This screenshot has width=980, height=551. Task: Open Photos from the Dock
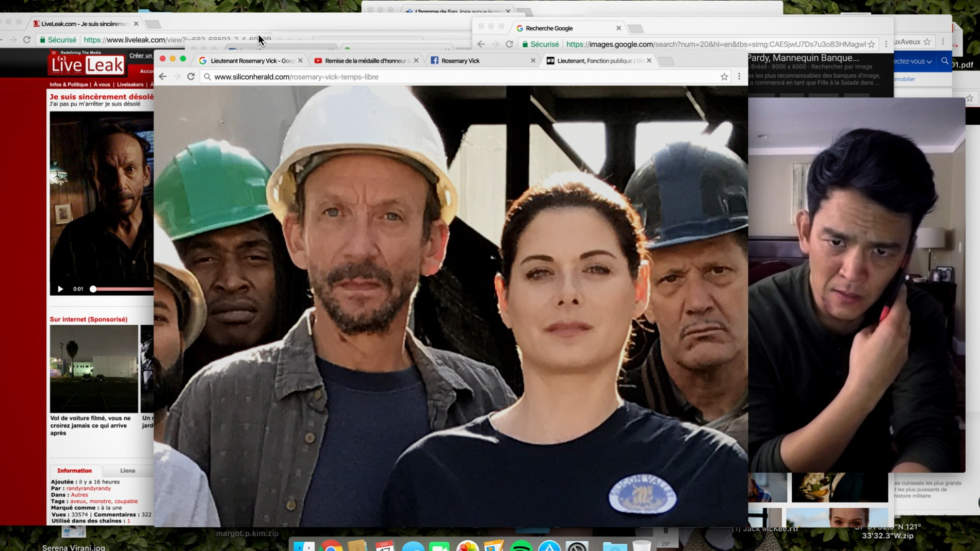pos(467,545)
